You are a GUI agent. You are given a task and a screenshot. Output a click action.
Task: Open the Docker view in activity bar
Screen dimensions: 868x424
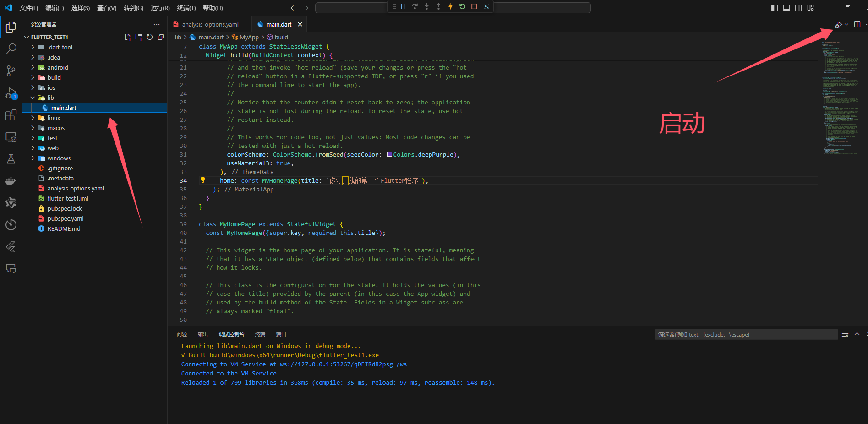coord(11,181)
